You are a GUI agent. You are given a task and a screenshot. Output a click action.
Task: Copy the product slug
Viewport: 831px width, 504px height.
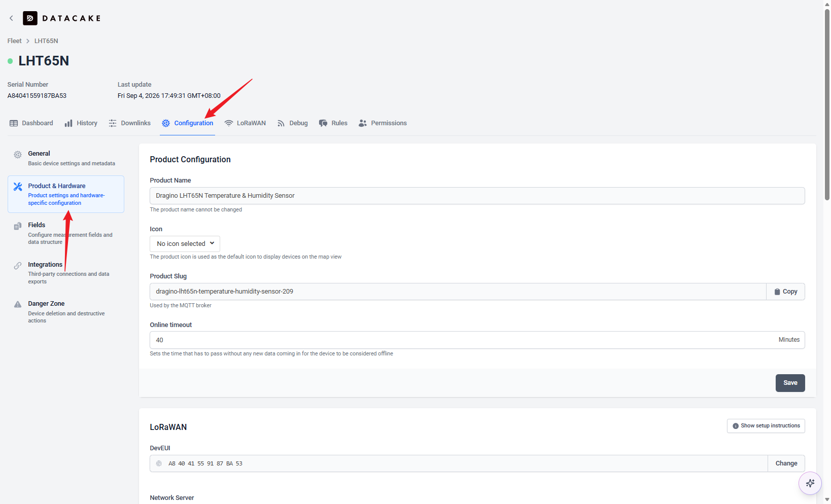click(785, 292)
